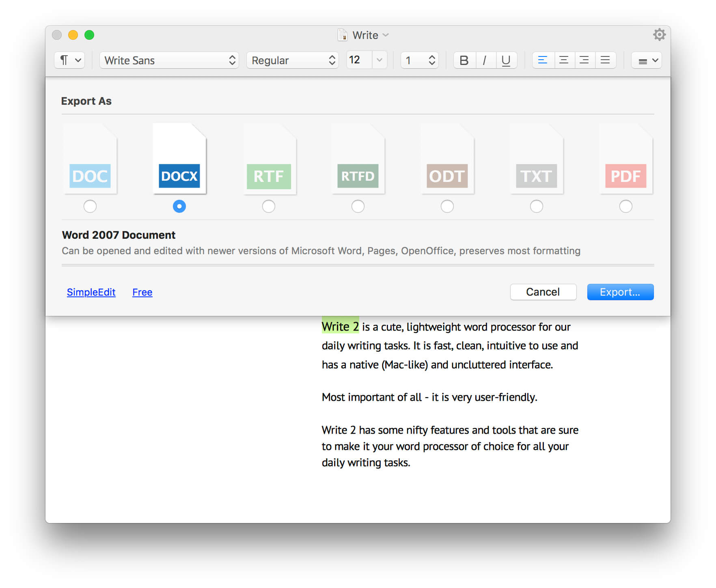716x588 pixels.
Task: Click the RTF file format icon
Action: [270, 159]
